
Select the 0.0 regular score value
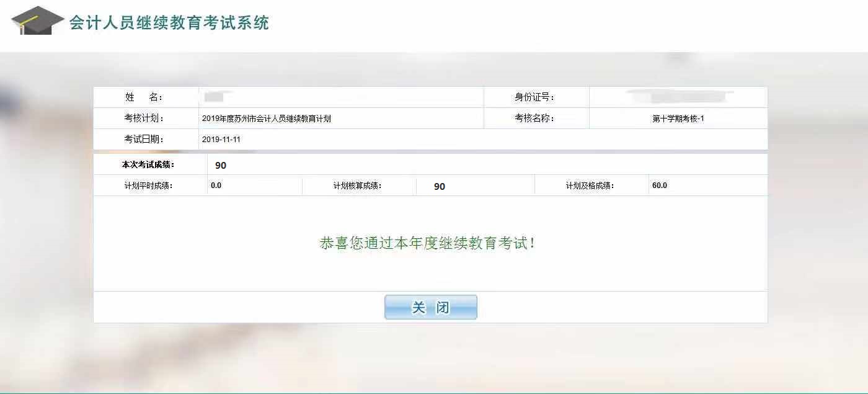click(x=216, y=186)
